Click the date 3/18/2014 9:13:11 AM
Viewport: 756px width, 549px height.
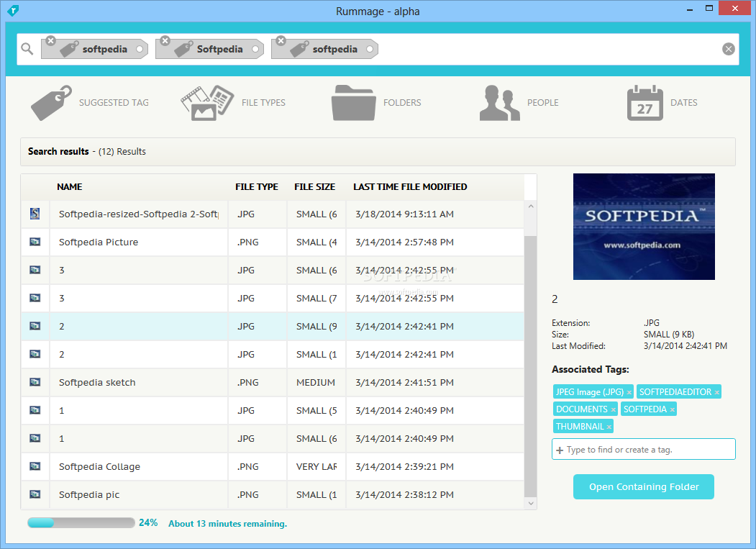pos(404,214)
